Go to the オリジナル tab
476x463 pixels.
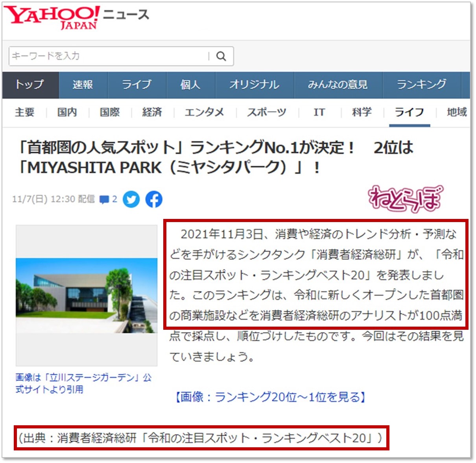[x=254, y=85]
